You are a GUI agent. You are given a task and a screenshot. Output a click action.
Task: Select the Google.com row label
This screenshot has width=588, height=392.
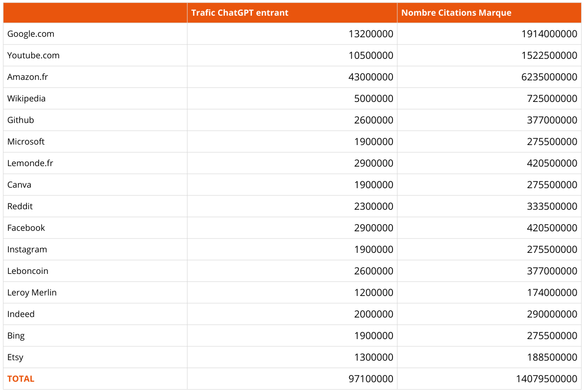tap(31, 34)
